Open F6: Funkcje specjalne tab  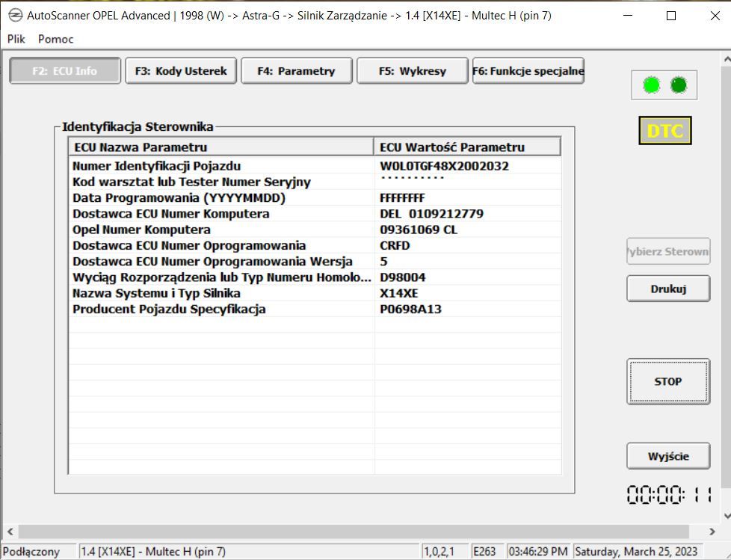point(528,71)
